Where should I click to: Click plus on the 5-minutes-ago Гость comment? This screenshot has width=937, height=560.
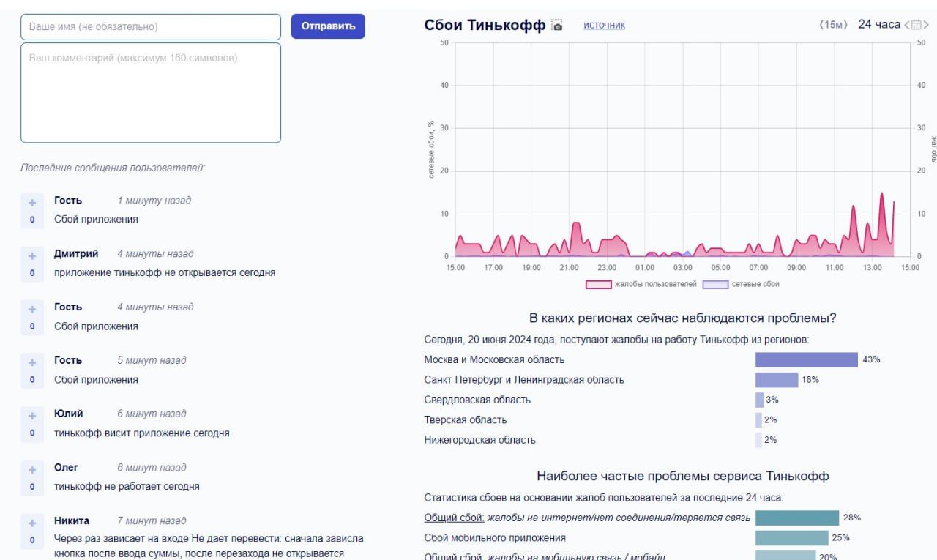pos(32,362)
